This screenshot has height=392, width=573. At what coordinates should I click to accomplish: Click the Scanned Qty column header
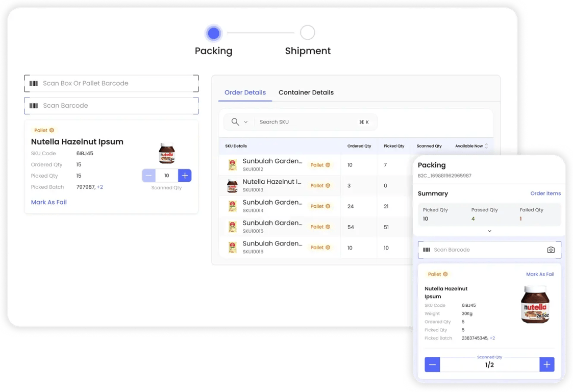click(429, 146)
